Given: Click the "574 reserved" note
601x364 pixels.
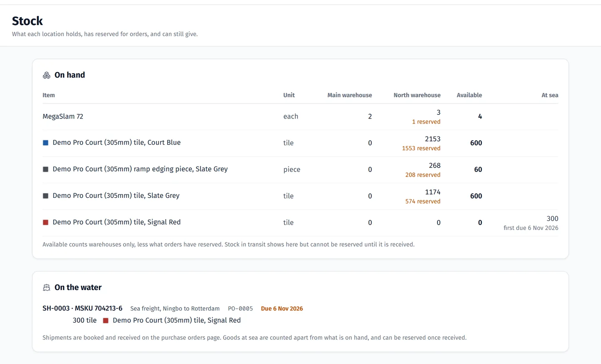Looking at the screenshot, I should point(423,201).
